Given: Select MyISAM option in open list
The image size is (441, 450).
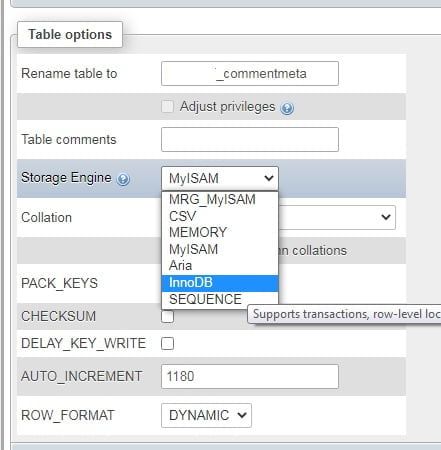Looking at the screenshot, I should pyautogui.click(x=220, y=249).
